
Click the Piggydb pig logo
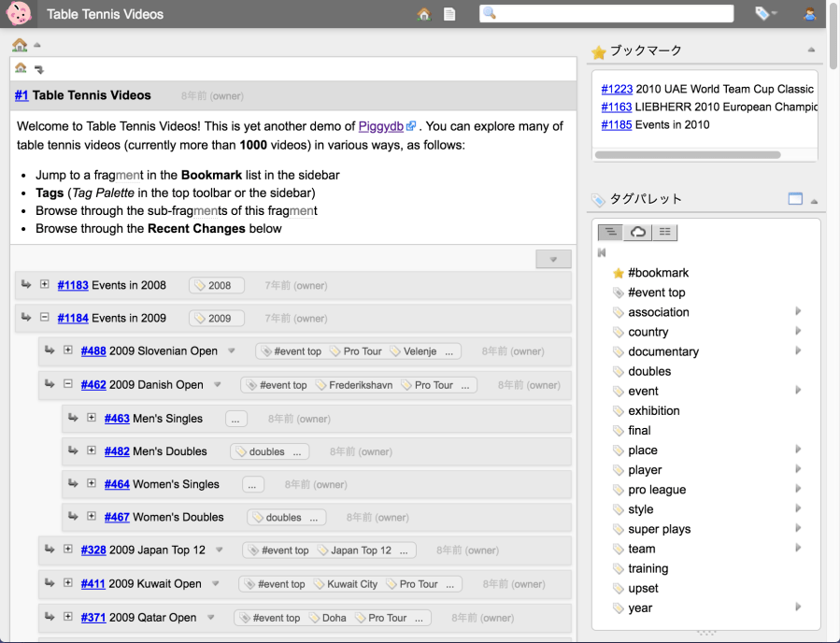point(18,14)
